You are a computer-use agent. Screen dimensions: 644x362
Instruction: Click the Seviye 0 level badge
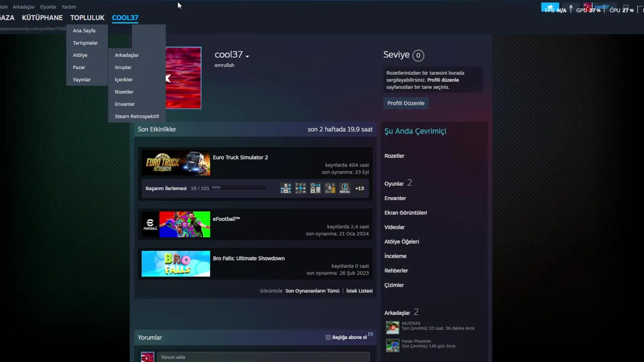coord(418,55)
